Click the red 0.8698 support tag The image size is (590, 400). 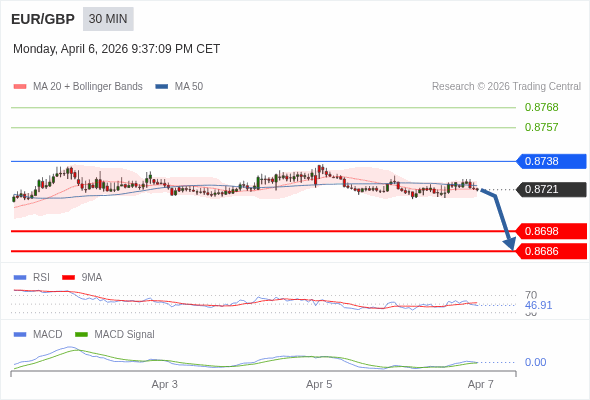pyautogui.click(x=551, y=231)
